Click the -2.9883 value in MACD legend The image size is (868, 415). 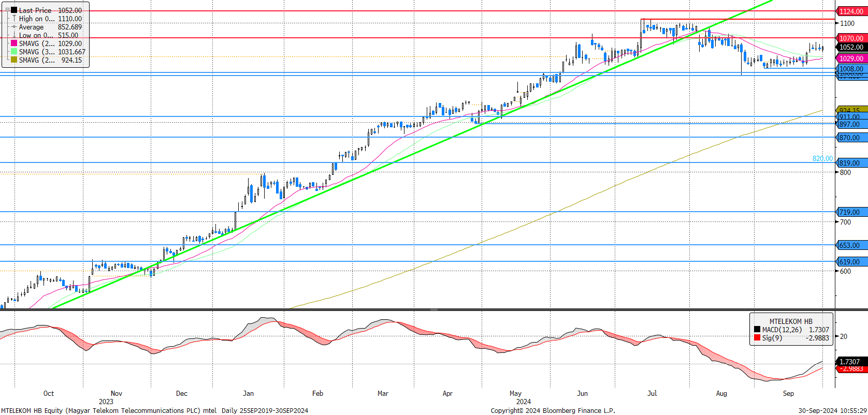click(817, 338)
